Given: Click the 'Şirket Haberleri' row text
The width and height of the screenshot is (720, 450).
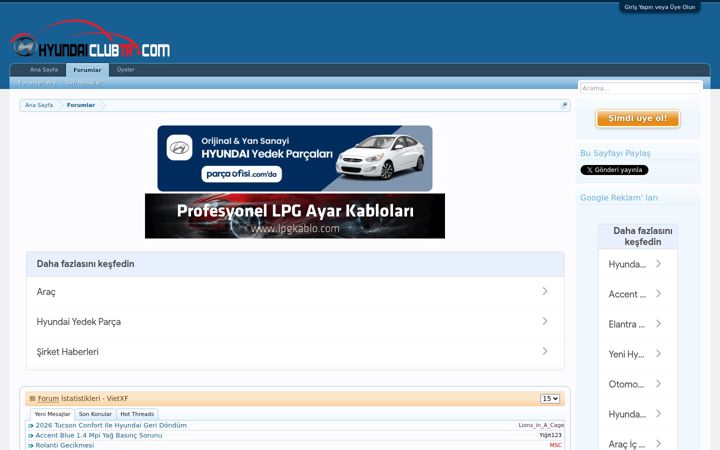Looking at the screenshot, I should pyautogui.click(x=68, y=352).
